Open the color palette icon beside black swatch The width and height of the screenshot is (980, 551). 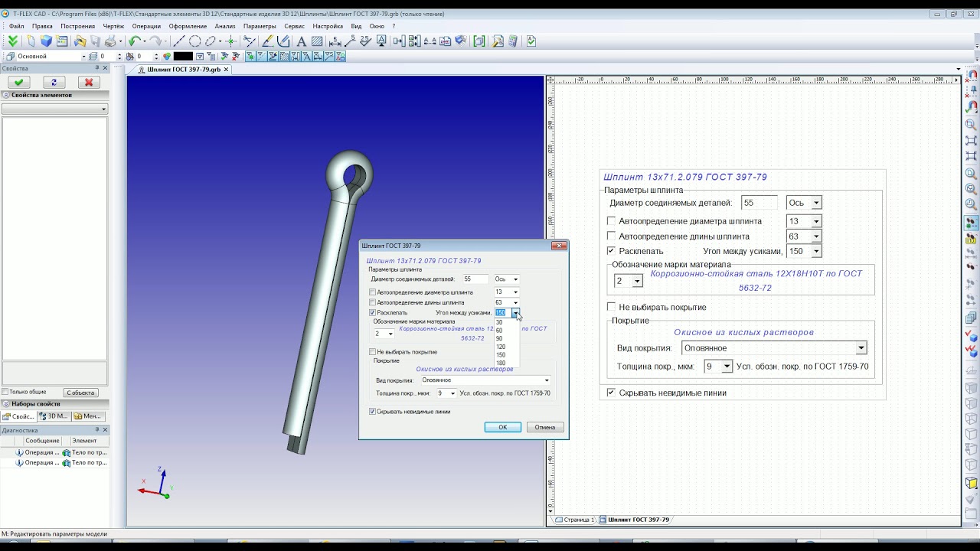(x=166, y=56)
